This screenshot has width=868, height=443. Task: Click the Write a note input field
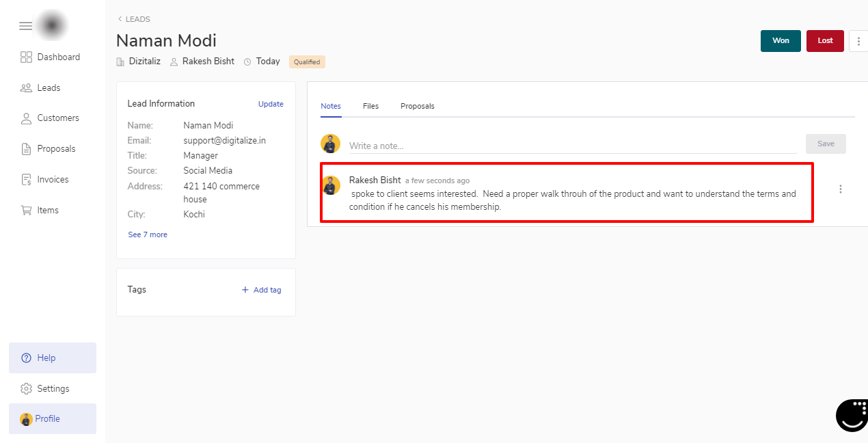click(x=572, y=146)
